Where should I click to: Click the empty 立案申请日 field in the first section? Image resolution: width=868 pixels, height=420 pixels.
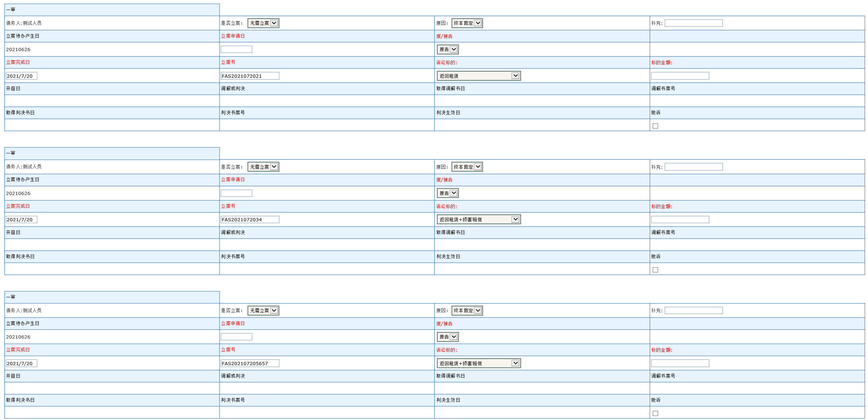point(236,49)
